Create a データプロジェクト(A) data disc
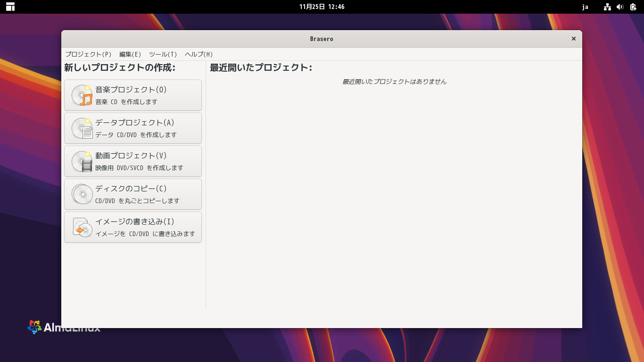This screenshot has height=362, width=644. pos(133,128)
